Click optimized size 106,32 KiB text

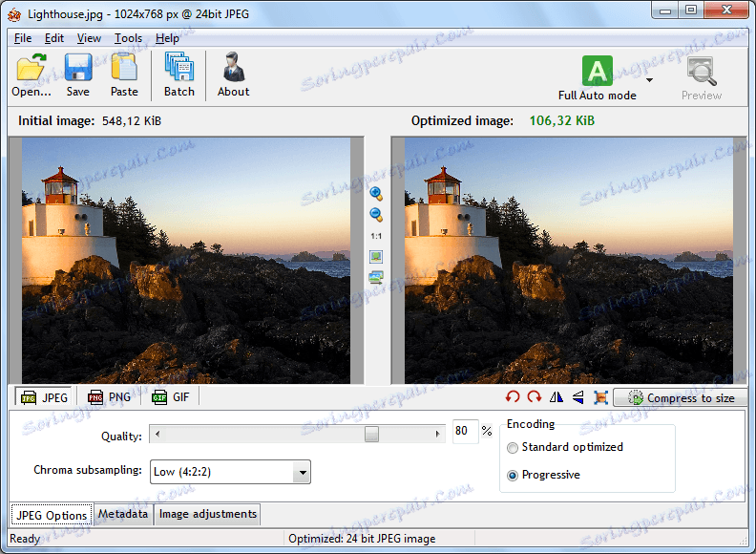point(561,120)
